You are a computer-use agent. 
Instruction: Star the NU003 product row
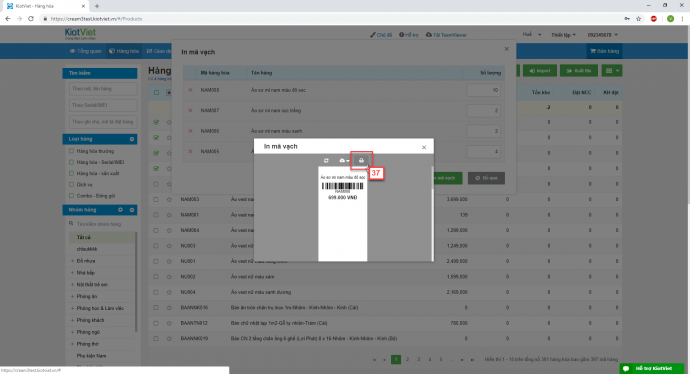tap(169, 246)
